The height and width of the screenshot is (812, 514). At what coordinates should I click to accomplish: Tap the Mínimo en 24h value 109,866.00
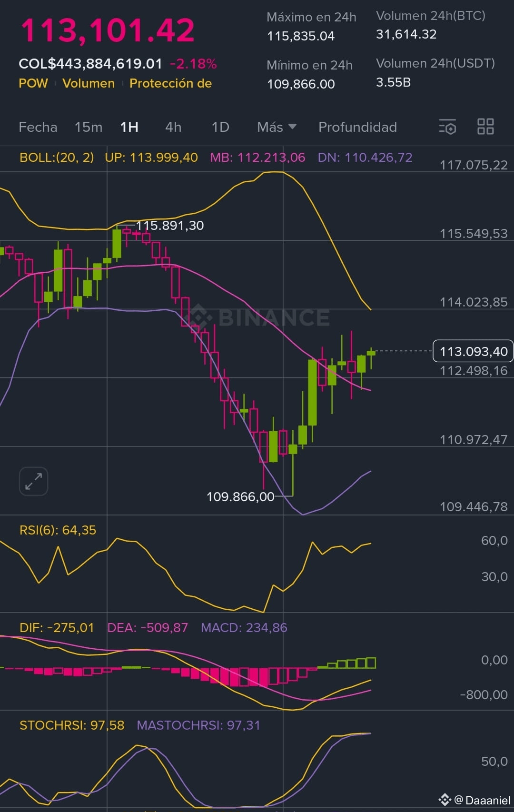point(301,84)
